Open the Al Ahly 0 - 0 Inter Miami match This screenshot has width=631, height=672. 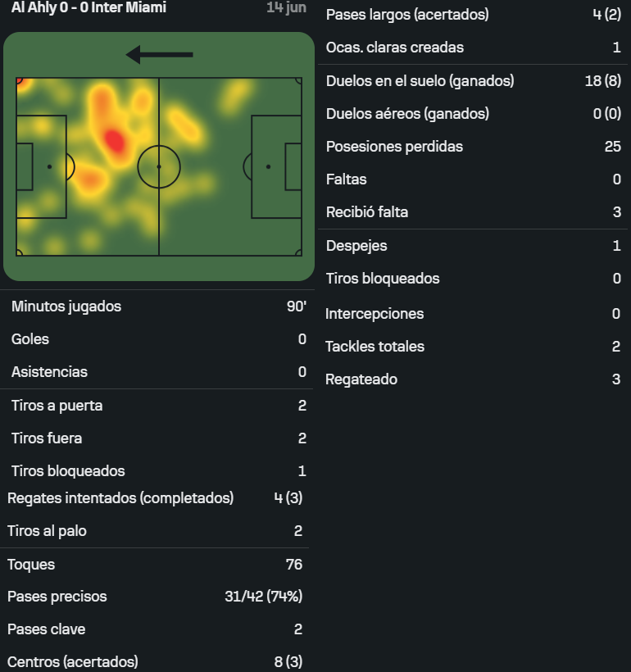point(89,7)
